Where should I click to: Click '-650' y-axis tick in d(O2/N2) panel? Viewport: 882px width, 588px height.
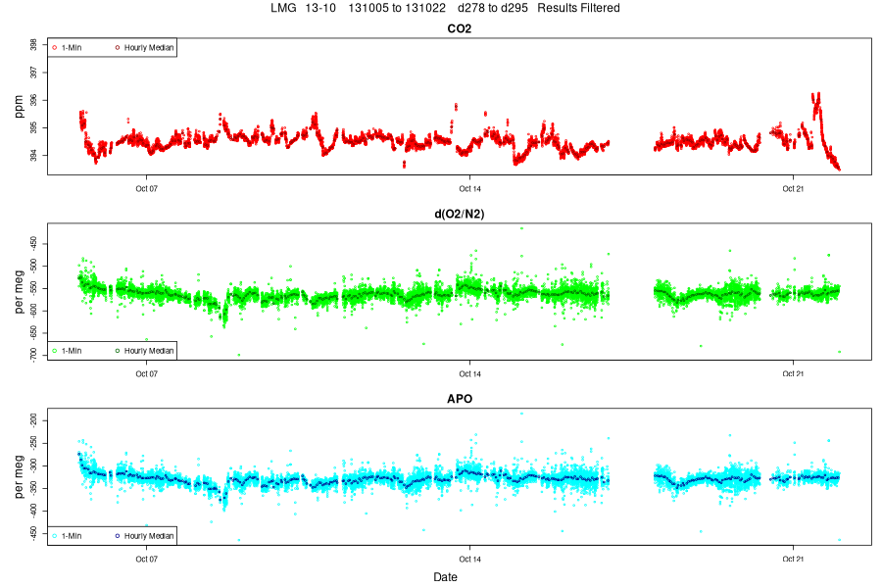[33, 333]
